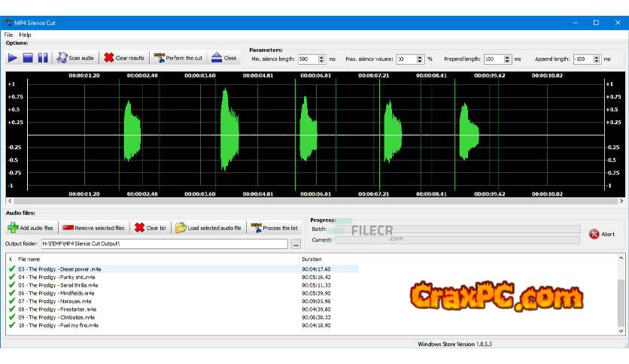Toggle checkmark for Firestarter.m4a
This screenshot has width=629, height=364.
(x=11, y=309)
